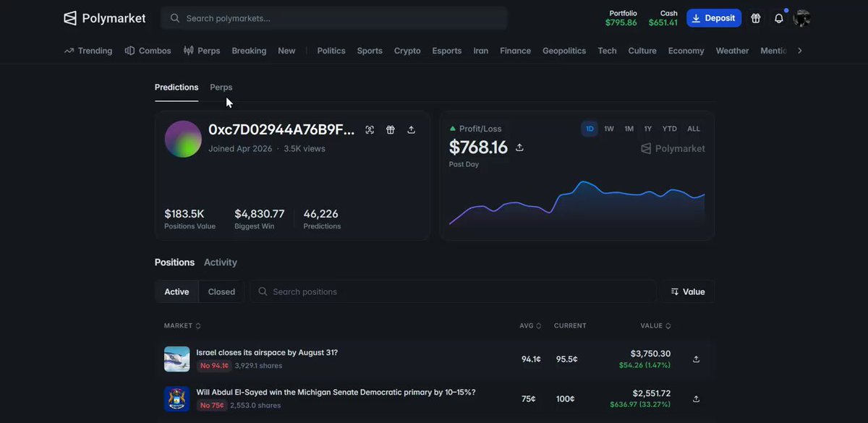Open Trending in the top navigation
Viewport: 868px width, 423px height.
(x=88, y=51)
